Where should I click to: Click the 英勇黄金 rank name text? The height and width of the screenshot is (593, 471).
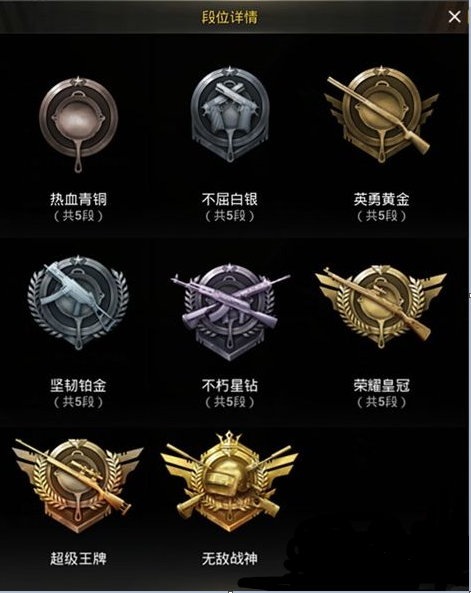(x=381, y=199)
